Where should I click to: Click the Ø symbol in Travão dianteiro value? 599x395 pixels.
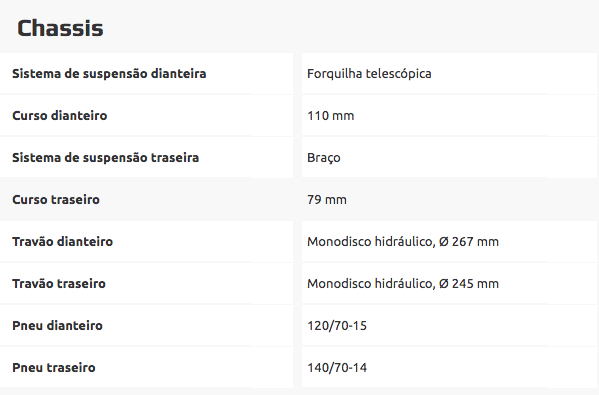(x=444, y=241)
